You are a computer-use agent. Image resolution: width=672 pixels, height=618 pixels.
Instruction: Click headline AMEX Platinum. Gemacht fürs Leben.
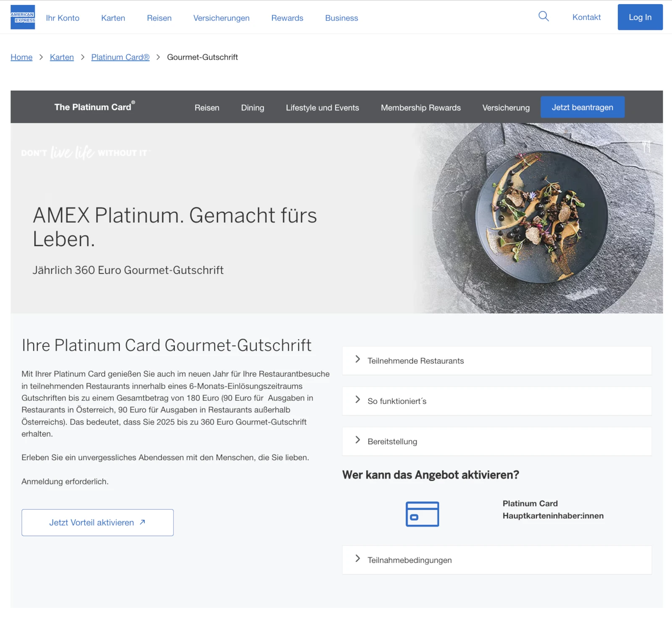point(175,227)
